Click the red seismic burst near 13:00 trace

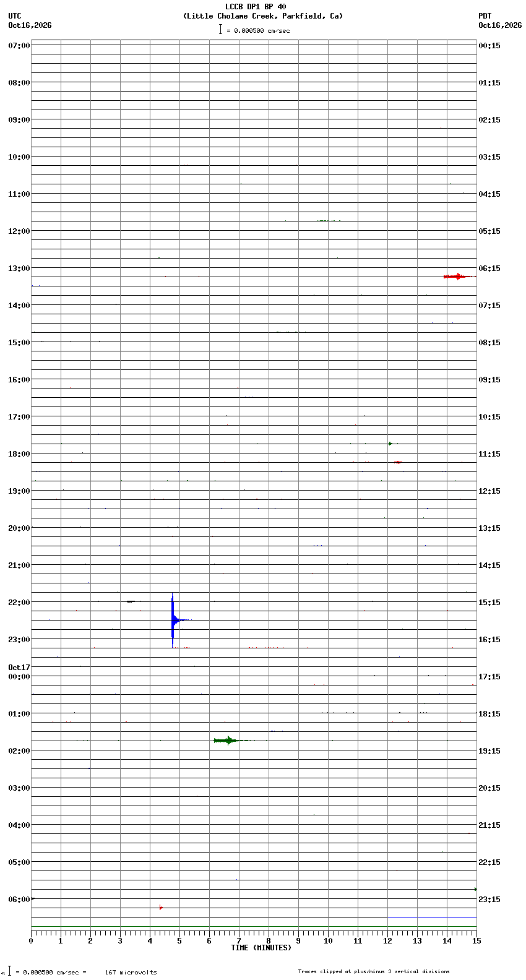pos(459,277)
